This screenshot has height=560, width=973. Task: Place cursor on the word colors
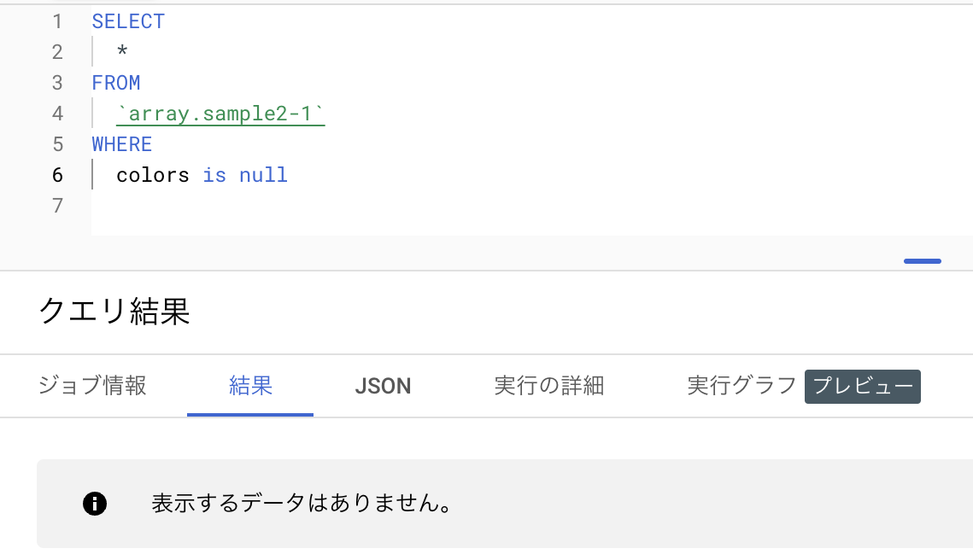[x=153, y=176]
